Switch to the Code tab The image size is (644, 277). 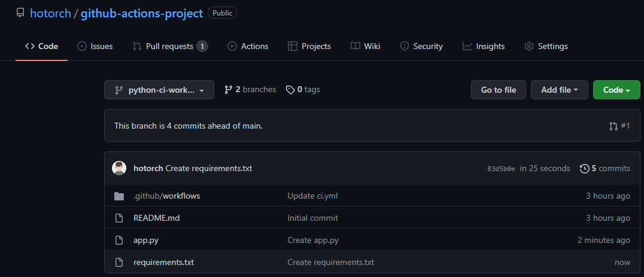pos(41,47)
